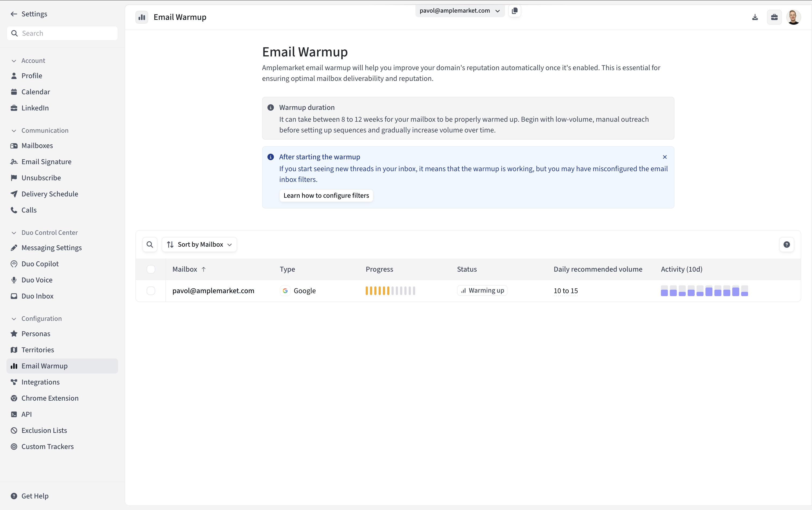
Task: Go to Duo Copilot settings
Action: click(x=62, y=264)
